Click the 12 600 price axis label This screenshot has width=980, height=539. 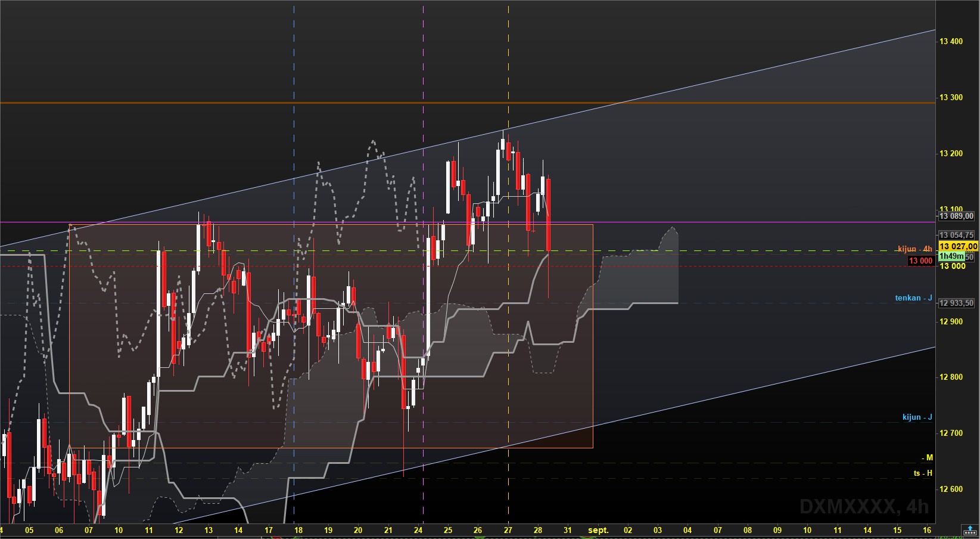[x=951, y=489]
